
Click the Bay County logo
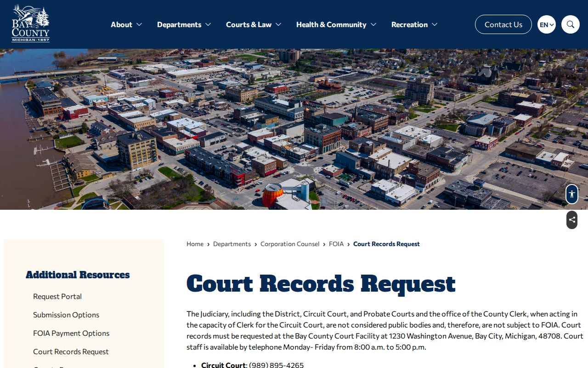click(31, 23)
